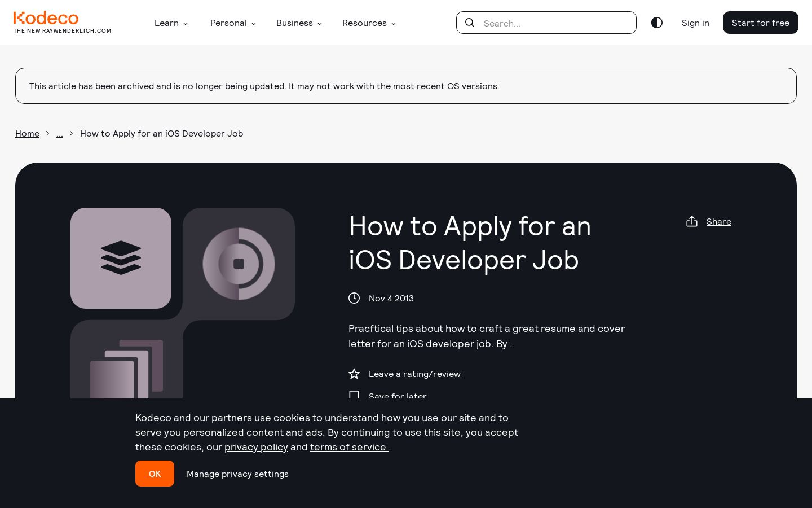Expand the ellipsis breadcrumb link
The image size is (812, 508).
click(x=60, y=134)
